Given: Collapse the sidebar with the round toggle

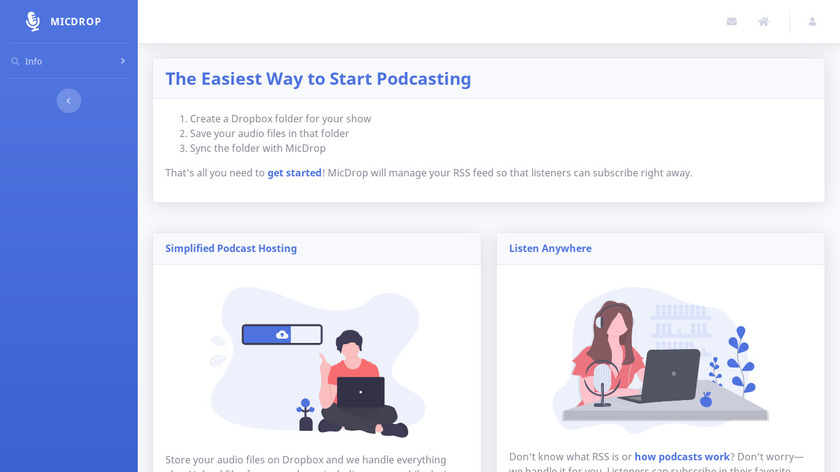Looking at the screenshot, I should pyautogui.click(x=69, y=101).
